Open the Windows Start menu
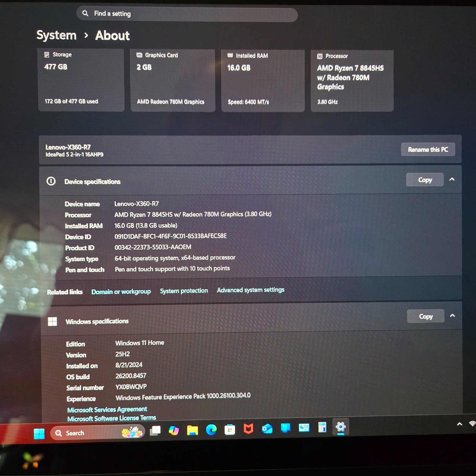This screenshot has width=476, height=476. [39, 433]
